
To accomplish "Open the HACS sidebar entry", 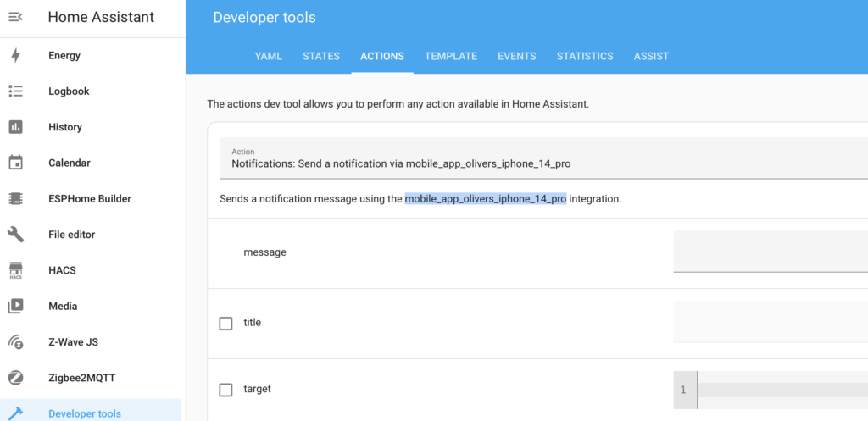I will pyautogui.click(x=91, y=270).
